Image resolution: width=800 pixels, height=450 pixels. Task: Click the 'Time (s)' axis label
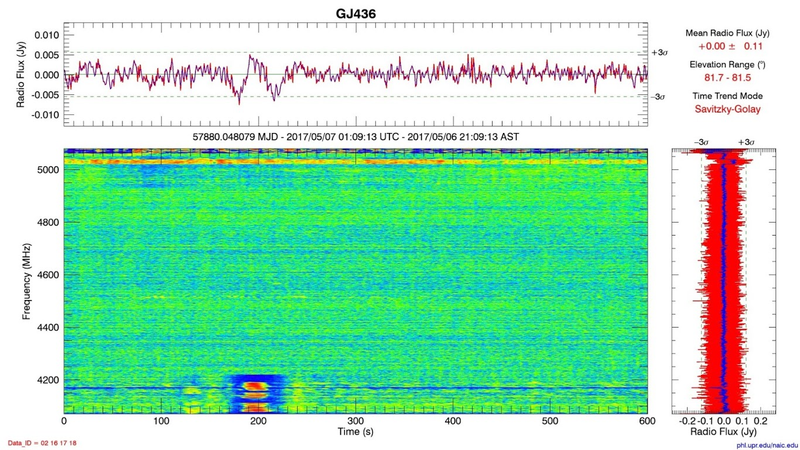coord(356,432)
